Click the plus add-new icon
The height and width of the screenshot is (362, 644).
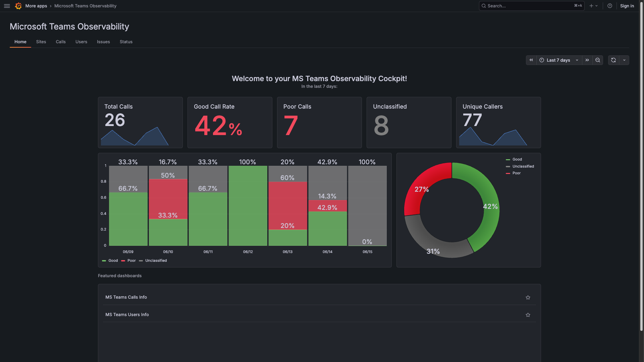[x=593, y=6]
